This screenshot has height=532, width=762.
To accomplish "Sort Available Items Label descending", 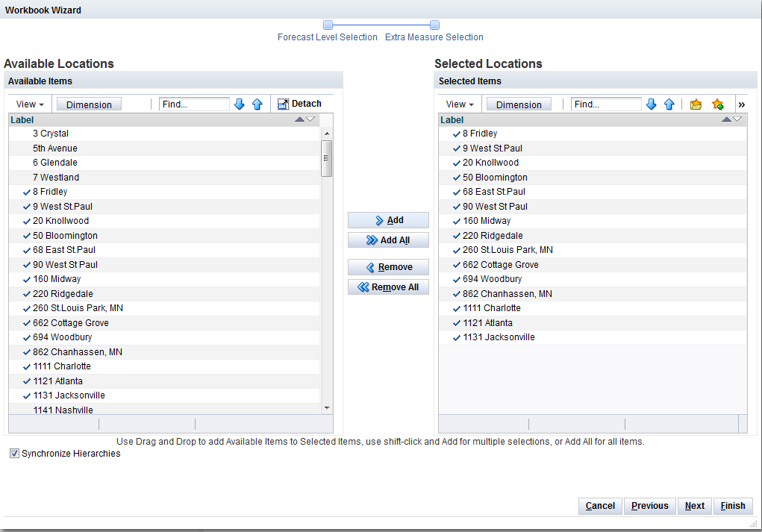I will coord(310,119).
